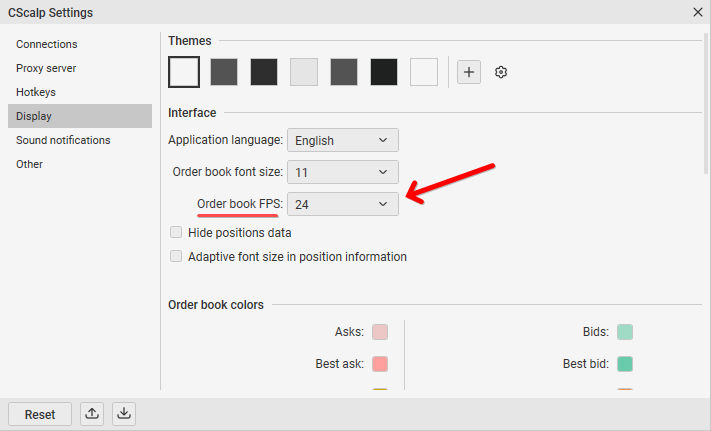Open Application language dropdown
The height and width of the screenshot is (431, 711).
pos(343,140)
